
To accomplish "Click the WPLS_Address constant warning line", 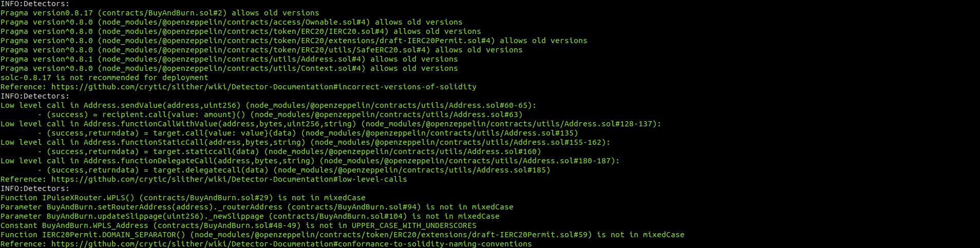I will coord(238,225).
